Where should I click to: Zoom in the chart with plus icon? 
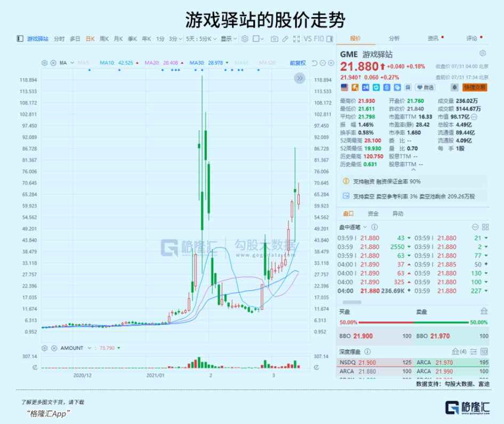[331, 63]
